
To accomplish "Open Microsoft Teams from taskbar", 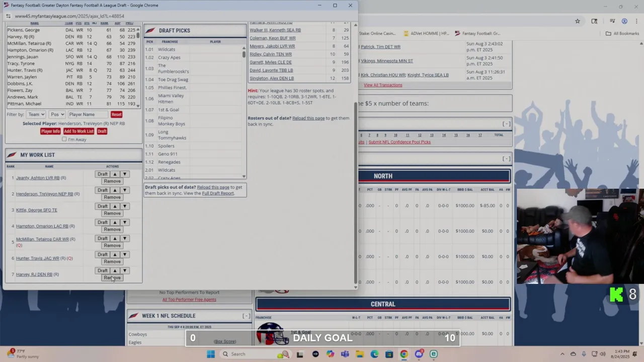I will 345,354.
